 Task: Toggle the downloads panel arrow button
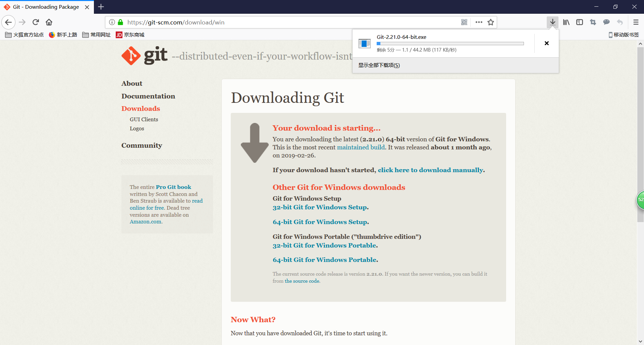(552, 22)
